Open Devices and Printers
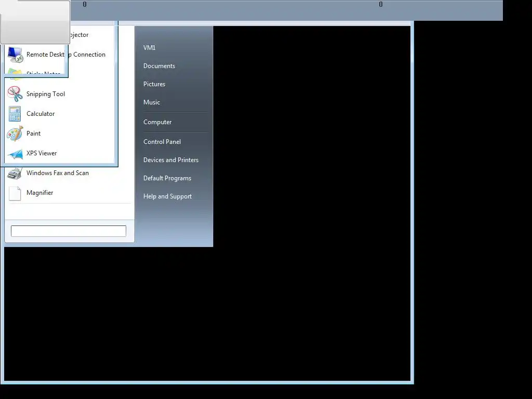 (170, 160)
